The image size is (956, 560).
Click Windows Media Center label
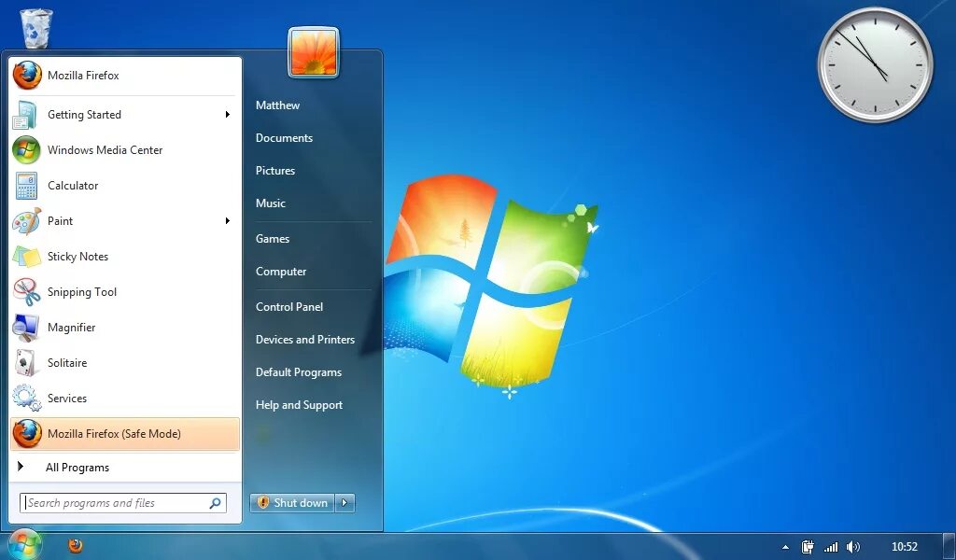click(x=105, y=150)
